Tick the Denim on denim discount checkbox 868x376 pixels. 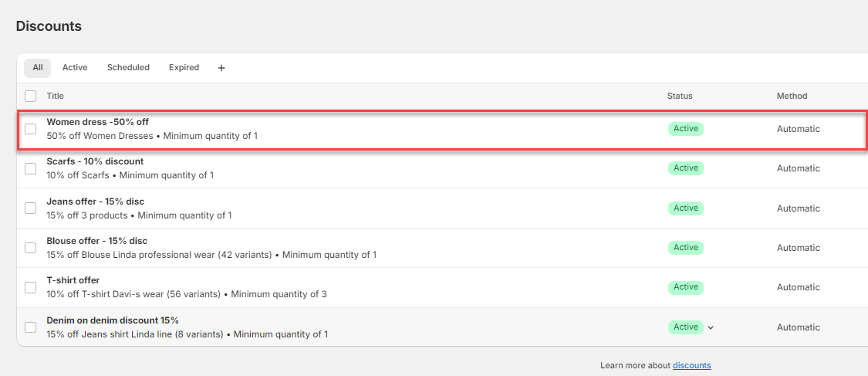[x=31, y=327]
